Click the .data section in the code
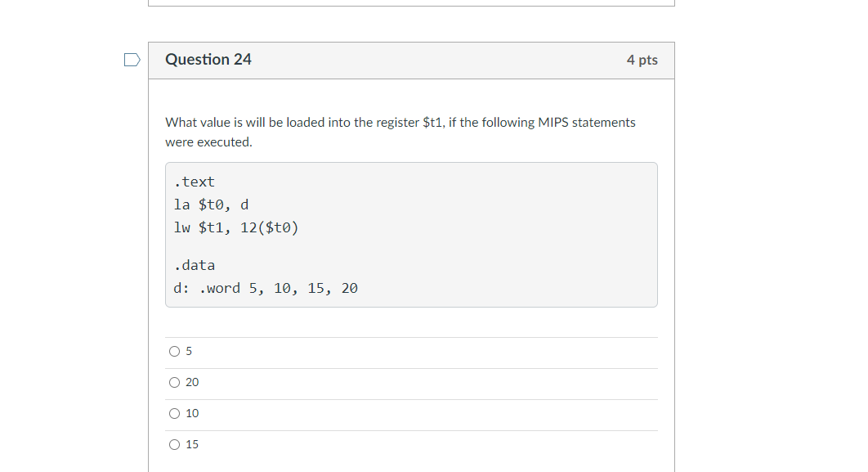This screenshot has height=472, width=868. [195, 265]
